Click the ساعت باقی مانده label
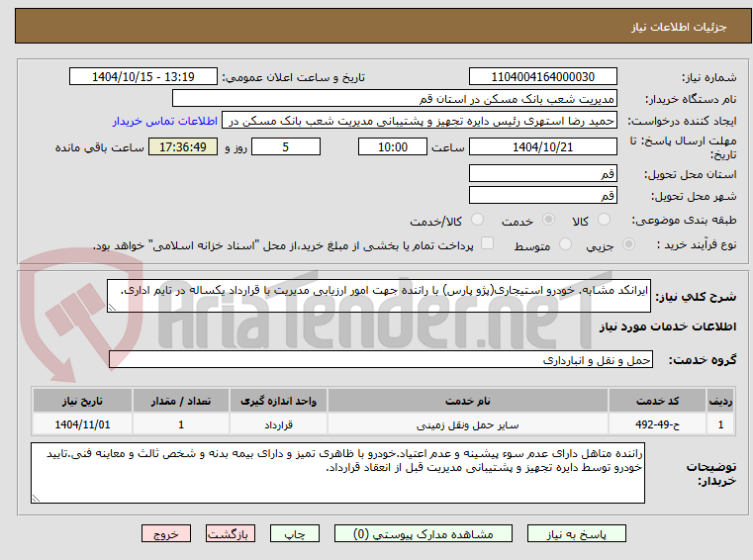Viewport: 753px width, 560px height. (99, 147)
